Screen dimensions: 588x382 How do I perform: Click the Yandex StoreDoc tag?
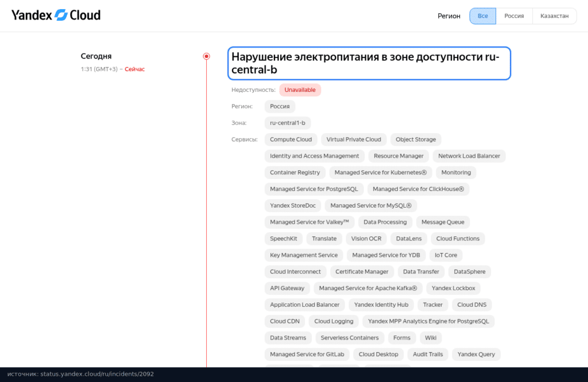pyautogui.click(x=293, y=205)
